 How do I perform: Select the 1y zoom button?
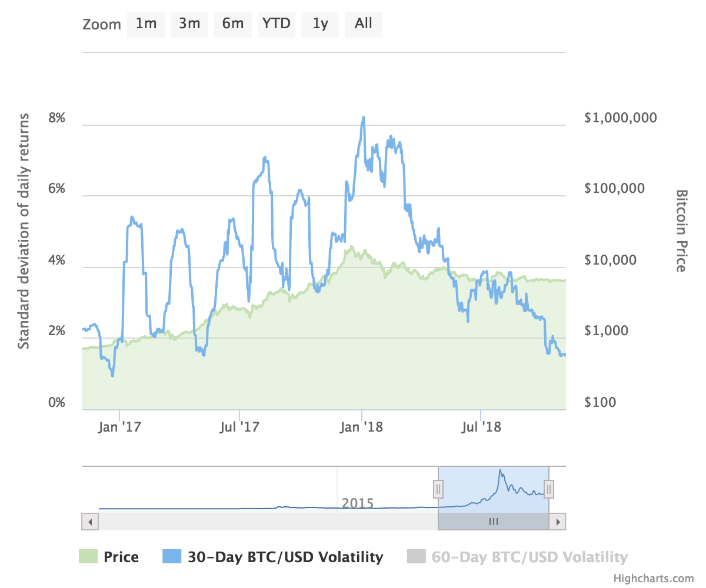click(320, 24)
